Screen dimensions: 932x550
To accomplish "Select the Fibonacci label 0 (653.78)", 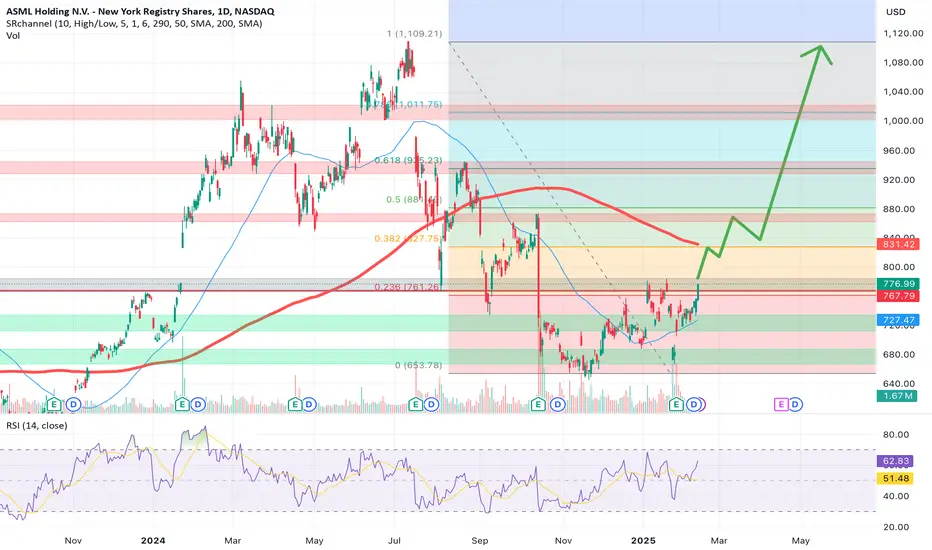I will 418,365.
